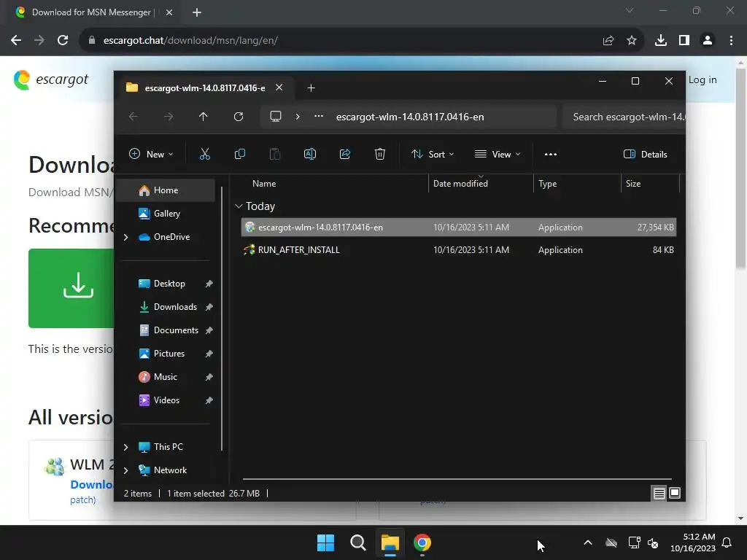Close the escargot-wlm Explorer tab
Viewport: 747px width, 560px height.
pyautogui.click(x=279, y=87)
